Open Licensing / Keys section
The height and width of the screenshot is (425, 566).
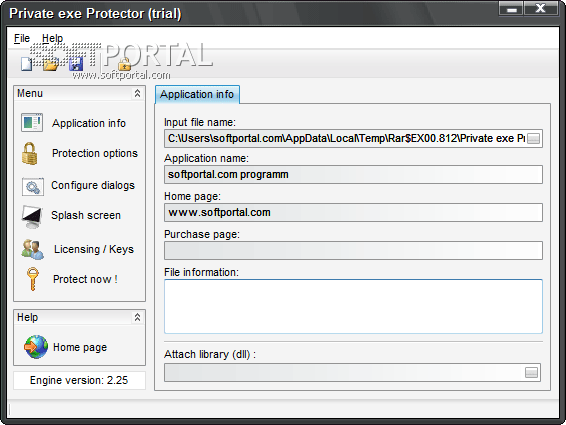(94, 249)
